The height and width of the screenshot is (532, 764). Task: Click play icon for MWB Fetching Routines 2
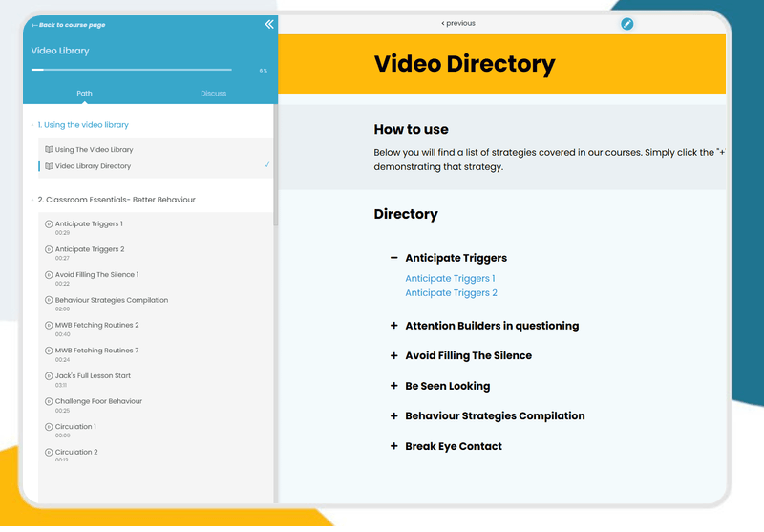click(49, 325)
